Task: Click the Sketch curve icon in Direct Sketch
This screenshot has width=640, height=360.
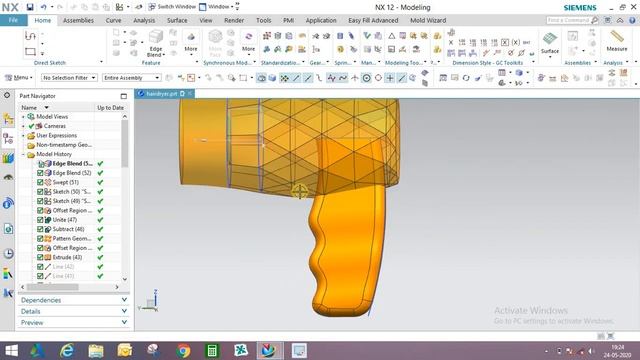Action: pyautogui.click(x=30, y=36)
